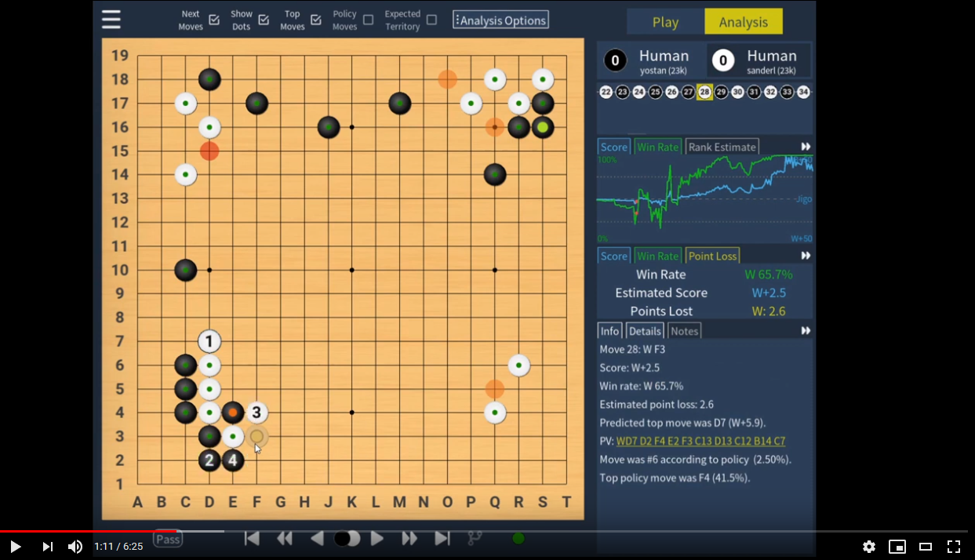Toggle the Win Rate line in the graph

coord(657,147)
